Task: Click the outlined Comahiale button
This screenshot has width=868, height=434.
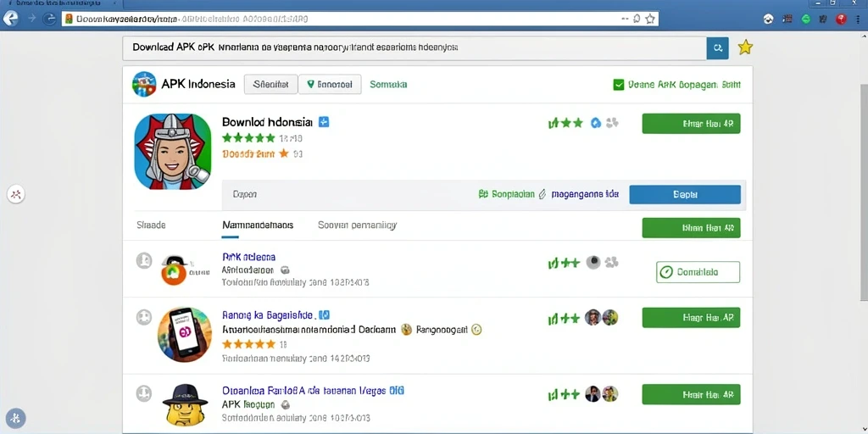Action: point(698,272)
